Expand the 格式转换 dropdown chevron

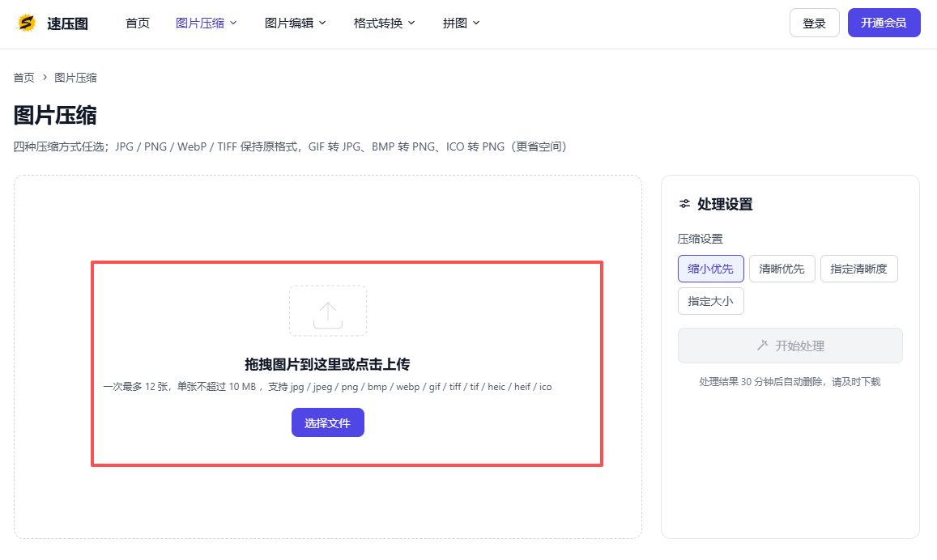pos(411,23)
